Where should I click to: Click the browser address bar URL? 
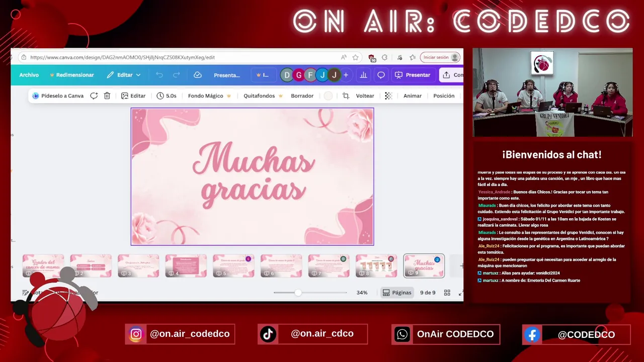tap(122, 57)
